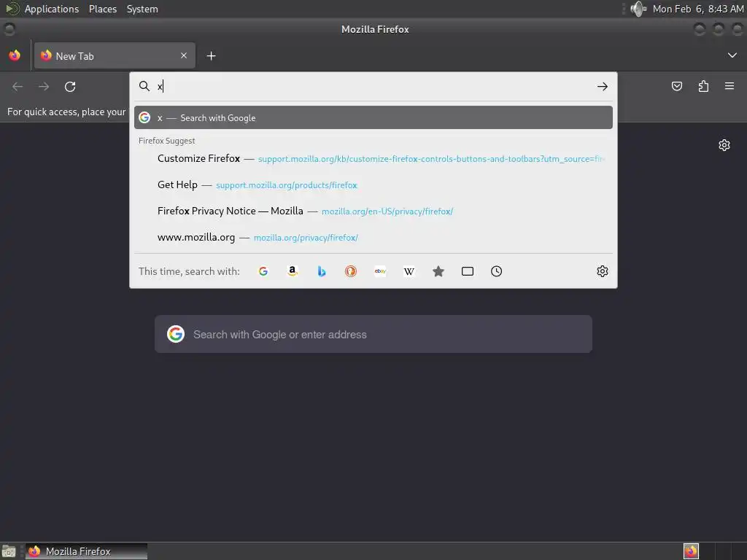Reload the current page
This screenshot has height=560, width=747.
[x=70, y=87]
